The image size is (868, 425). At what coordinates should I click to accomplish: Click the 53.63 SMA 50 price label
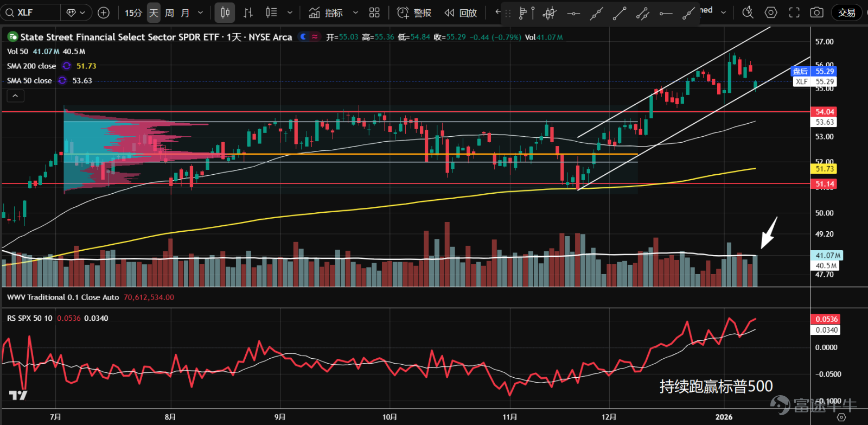(824, 122)
